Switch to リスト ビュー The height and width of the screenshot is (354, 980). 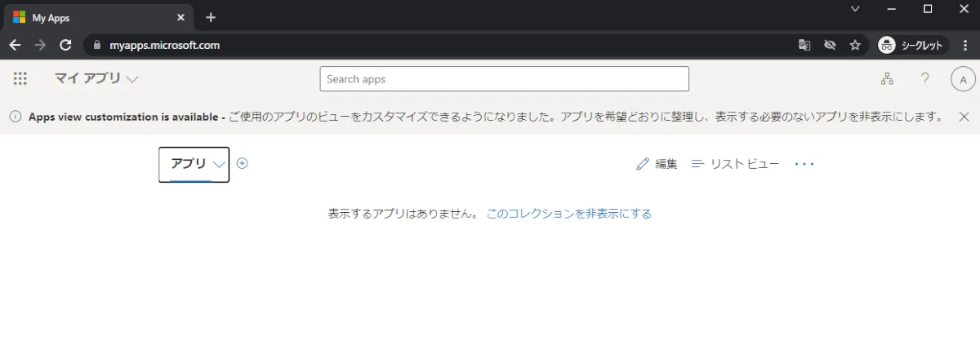pos(735,164)
